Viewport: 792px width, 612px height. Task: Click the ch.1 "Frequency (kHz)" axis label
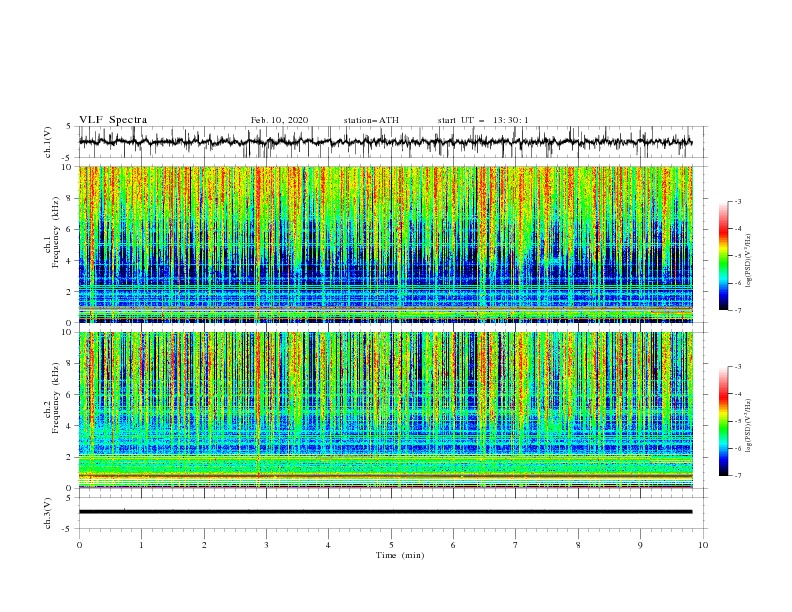55,233
